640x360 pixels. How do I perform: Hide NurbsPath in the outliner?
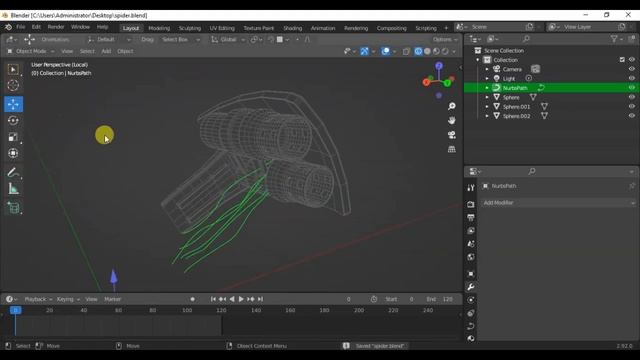(631, 88)
